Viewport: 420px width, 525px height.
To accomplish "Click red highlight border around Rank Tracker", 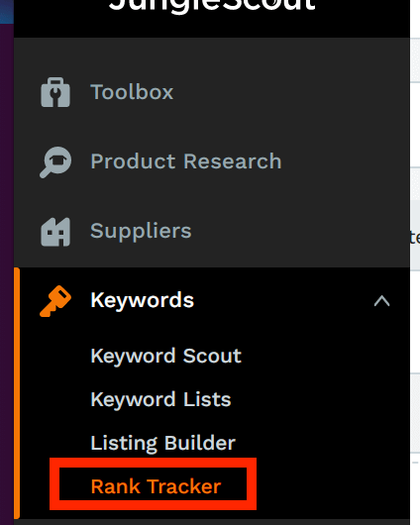I will click(154, 463).
